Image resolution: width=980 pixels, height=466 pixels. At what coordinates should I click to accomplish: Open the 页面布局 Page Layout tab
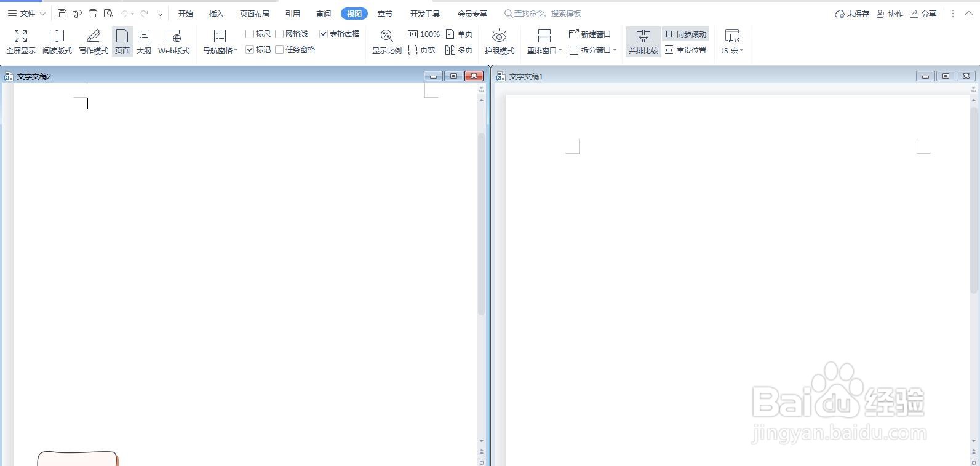tap(255, 14)
